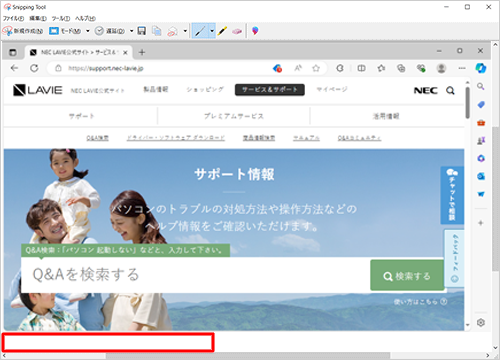Reload the page with the refresh icon
This screenshot has height=360, width=500.
[34, 68]
